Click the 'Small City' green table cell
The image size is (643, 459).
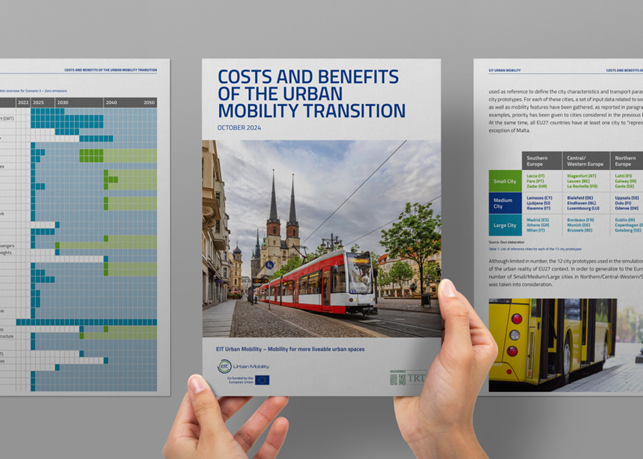[x=505, y=181]
